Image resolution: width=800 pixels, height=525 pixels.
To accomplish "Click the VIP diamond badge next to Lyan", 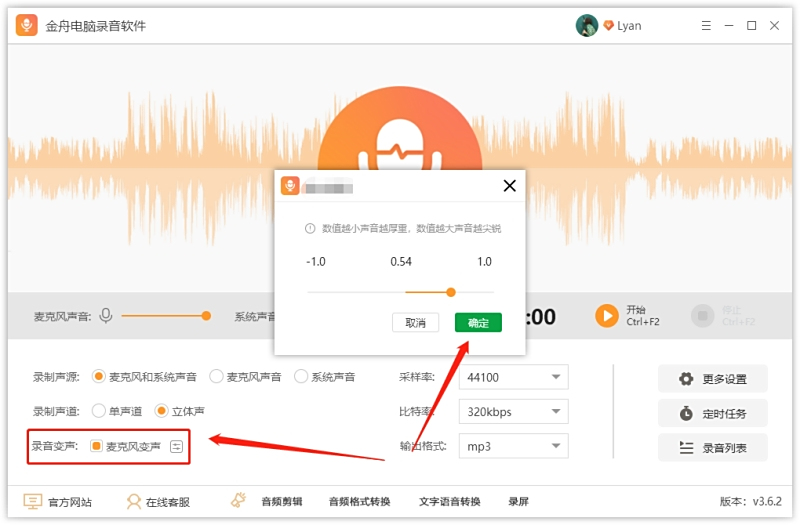I will tap(608, 26).
